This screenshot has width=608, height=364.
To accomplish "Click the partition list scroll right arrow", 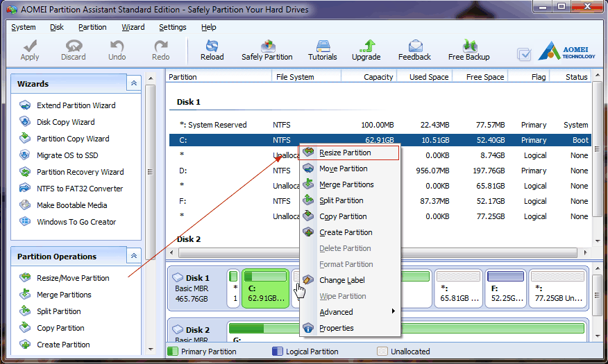I will click(x=585, y=252).
